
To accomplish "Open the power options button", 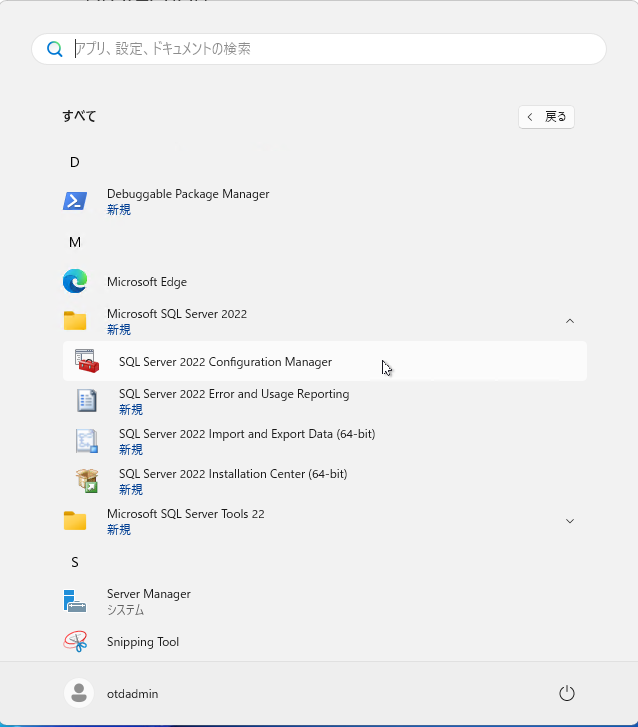I will [x=567, y=693].
